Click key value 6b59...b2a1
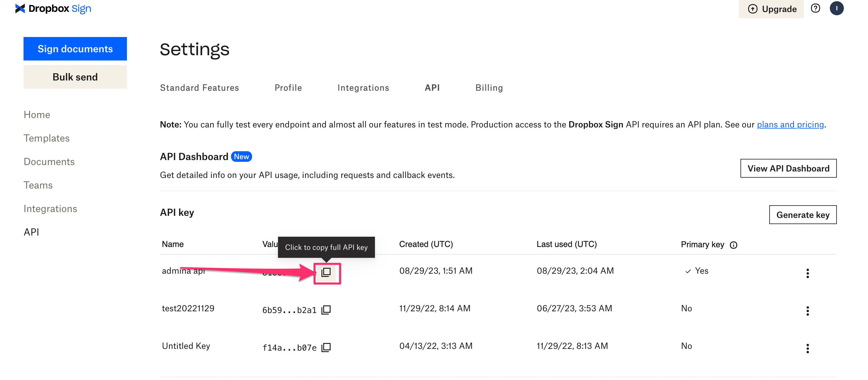868x380 pixels. coord(289,310)
